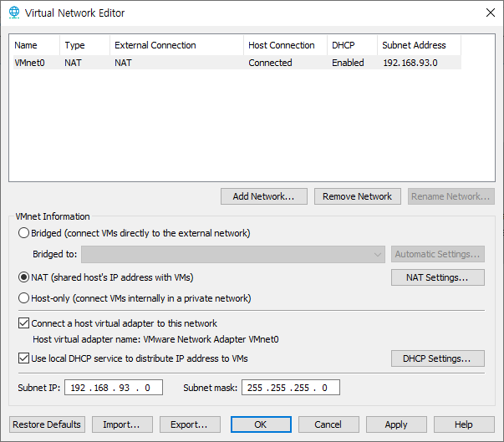Click the NAT type cell of VMnet0
The image size is (504, 442).
pos(73,63)
